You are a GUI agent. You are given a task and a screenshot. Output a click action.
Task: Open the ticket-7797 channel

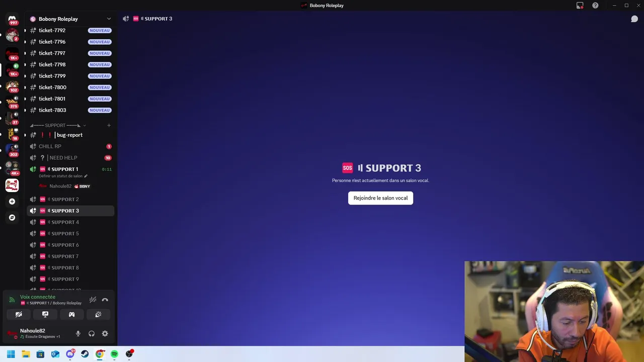(x=70, y=53)
